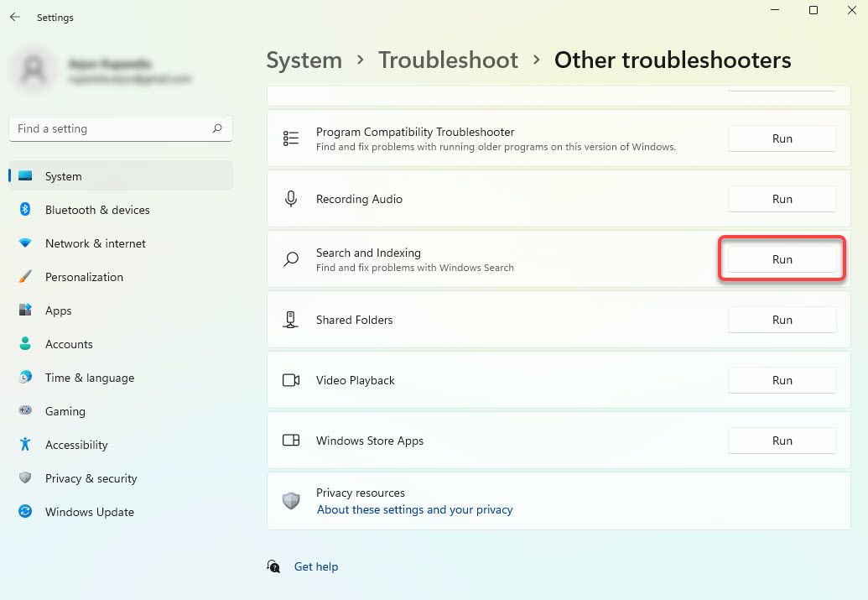The width and height of the screenshot is (868, 600).
Task: Click the Windows Update icon
Action: click(x=26, y=512)
